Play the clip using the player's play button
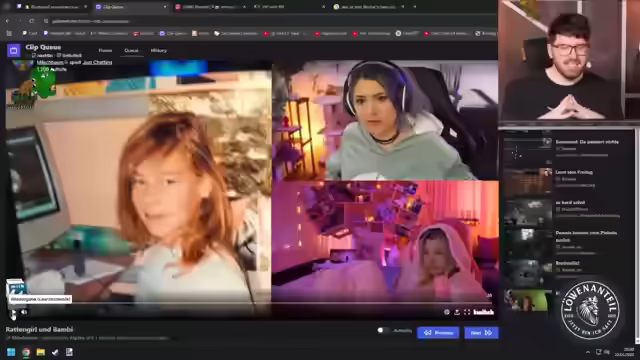Image resolution: width=640 pixels, height=360 pixels. point(13,313)
